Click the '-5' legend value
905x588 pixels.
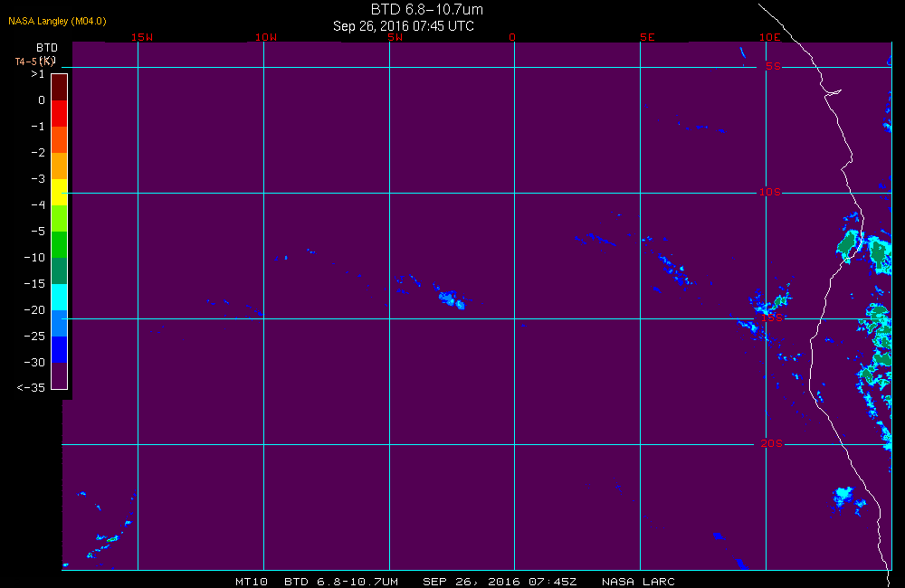click(38, 232)
